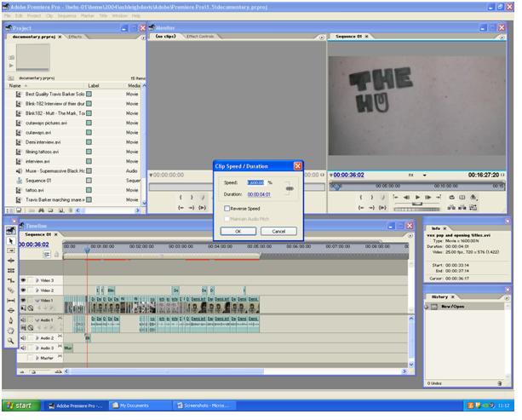Open Program monitor zoom Fit dropdown
This screenshot has height=420, width=522.
coord(424,175)
